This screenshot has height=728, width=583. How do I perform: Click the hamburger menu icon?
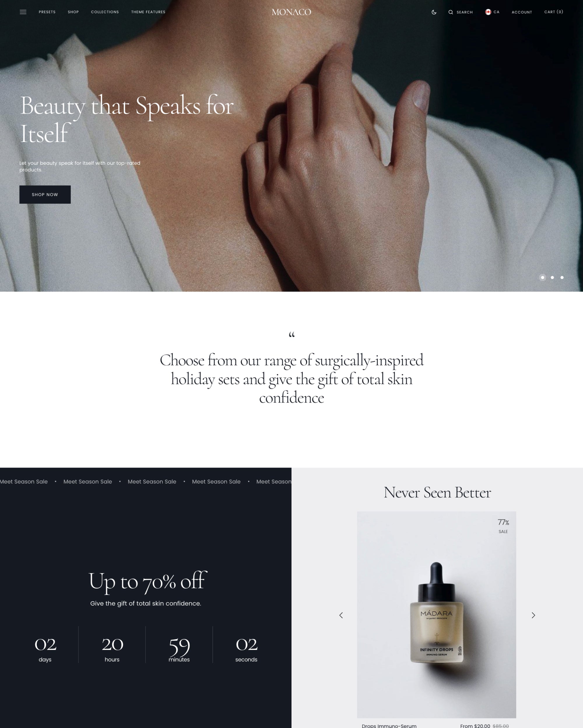tap(23, 12)
